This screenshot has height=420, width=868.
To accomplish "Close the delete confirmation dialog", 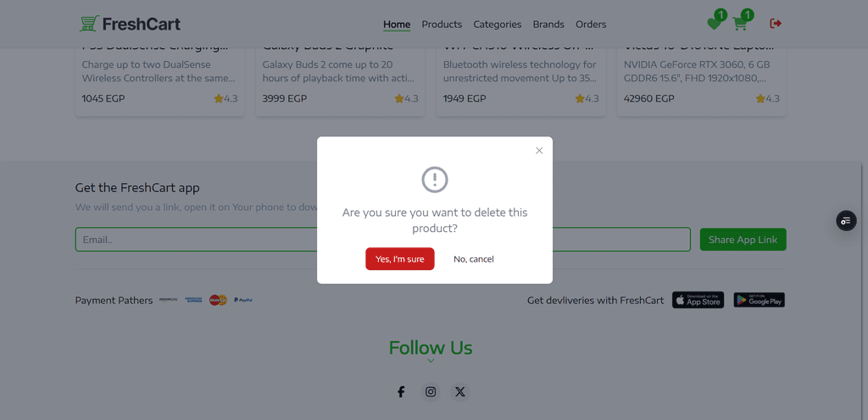I will [x=539, y=151].
